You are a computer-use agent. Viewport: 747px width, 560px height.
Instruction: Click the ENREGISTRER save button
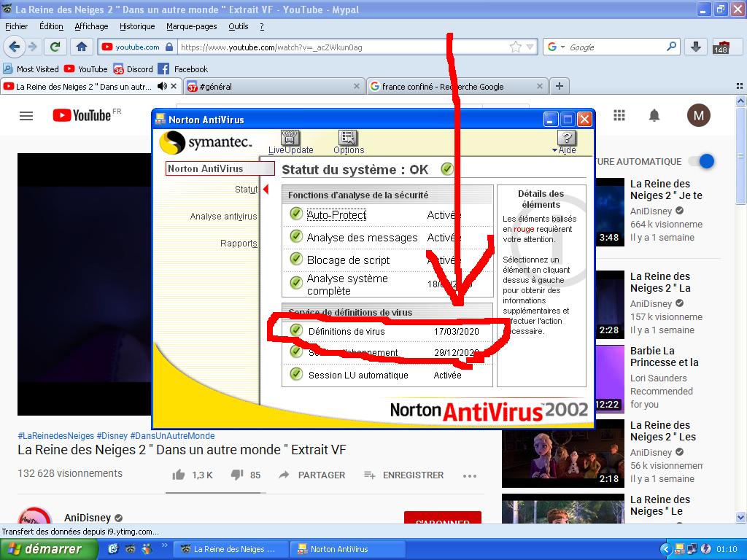(403, 475)
